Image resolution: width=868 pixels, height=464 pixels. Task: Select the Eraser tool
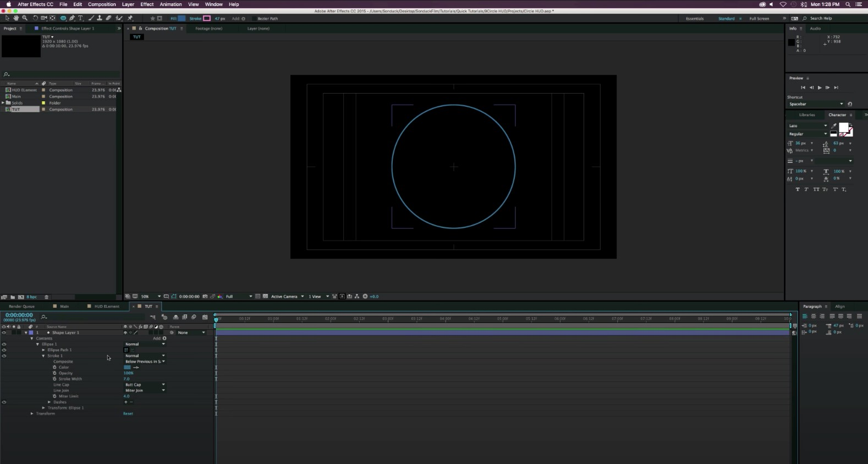point(109,18)
